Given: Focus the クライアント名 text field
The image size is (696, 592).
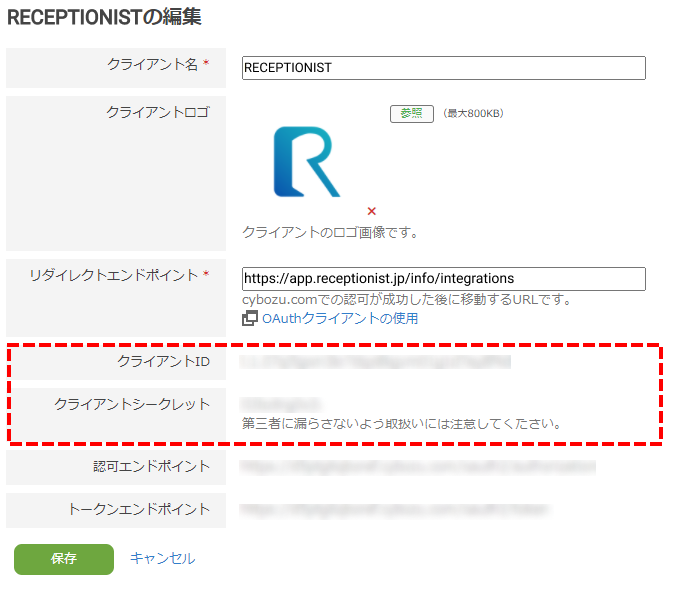Looking at the screenshot, I should pyautogui.click(x=443, y=68).
